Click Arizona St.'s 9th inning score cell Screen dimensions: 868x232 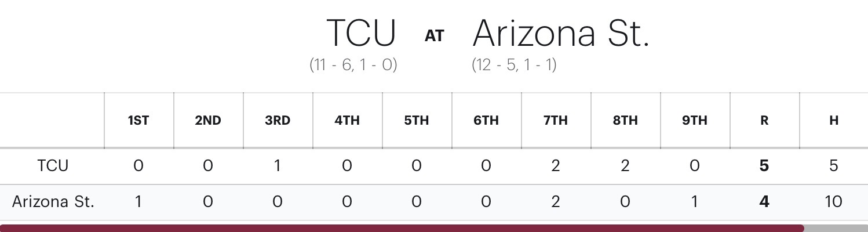tap(695, 202)
